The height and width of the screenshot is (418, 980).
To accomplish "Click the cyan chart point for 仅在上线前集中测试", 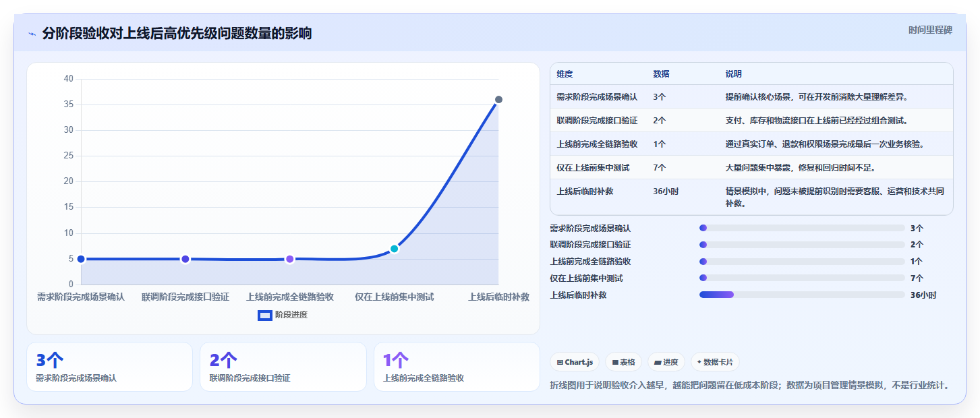I will [x=395, y=249].
